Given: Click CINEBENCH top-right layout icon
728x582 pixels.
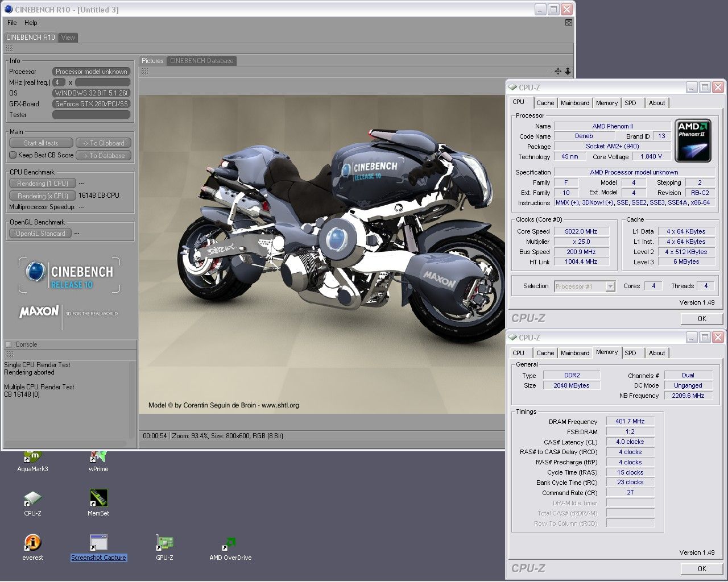Looking at the screenshot, I should tap(568, 23).
